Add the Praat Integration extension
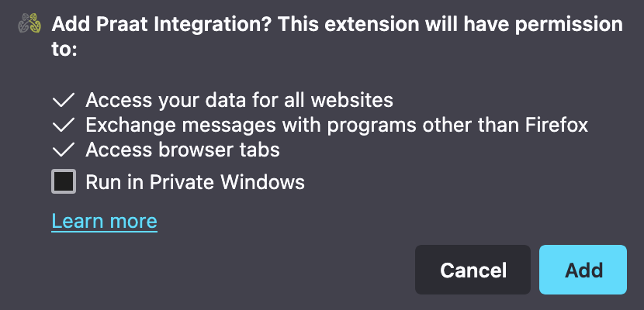Screen dimensions: 644x310 point(583,270)
